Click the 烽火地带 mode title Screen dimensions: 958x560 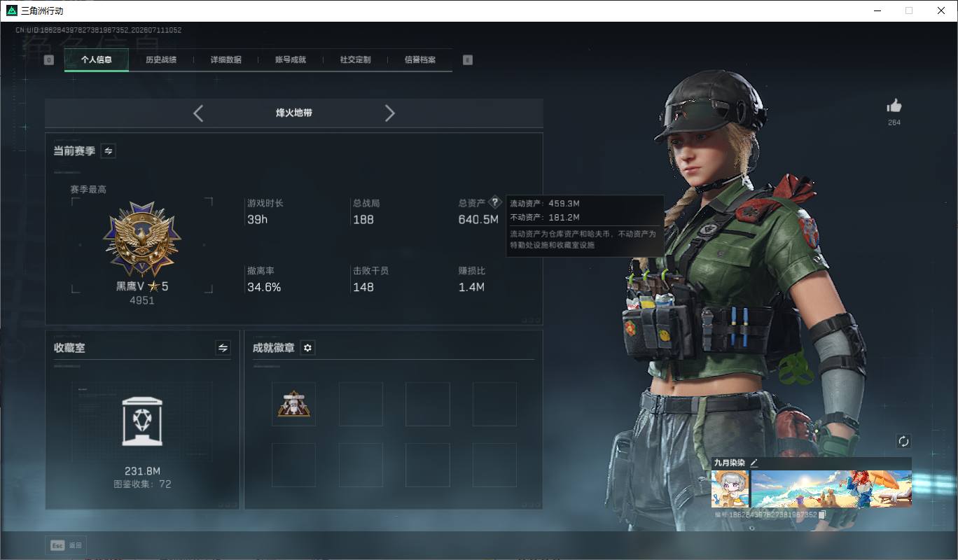294,113
